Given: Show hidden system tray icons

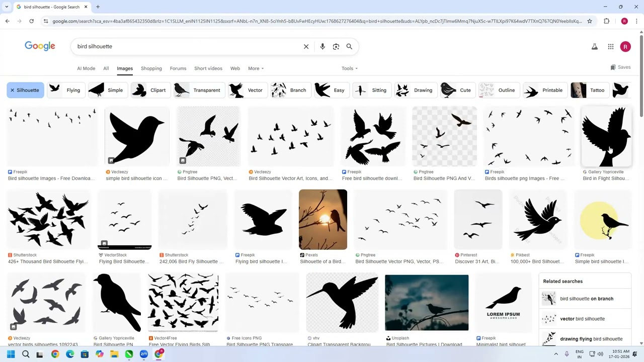Looking at the screenshot, I should (x=556, y=354).
